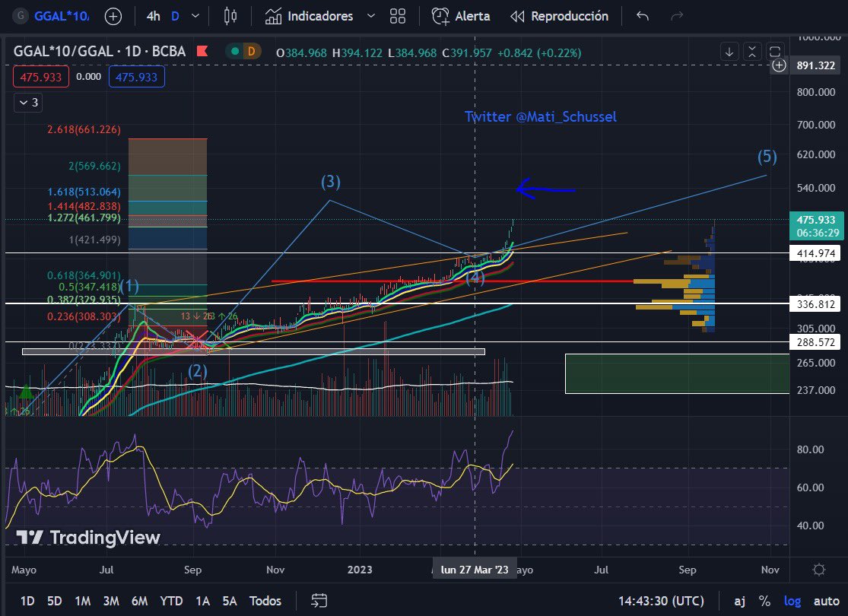Select the 5D time range
Image resolution: width=848 pixels, height=616 pixels.
click(55, 601)
